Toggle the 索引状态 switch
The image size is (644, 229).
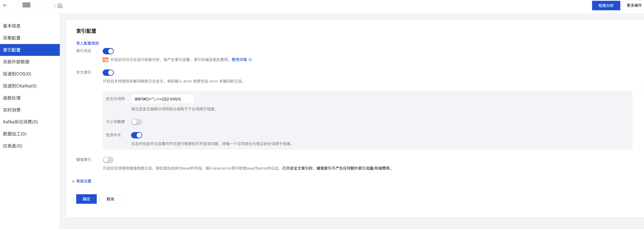coord(108,51)
